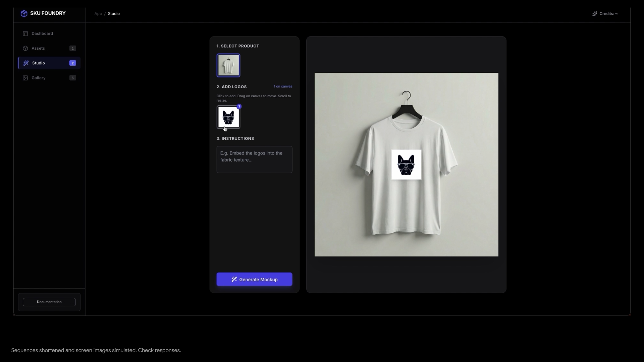Add the bulldog logo thumbnail to canvas

[x=228, y=117]
